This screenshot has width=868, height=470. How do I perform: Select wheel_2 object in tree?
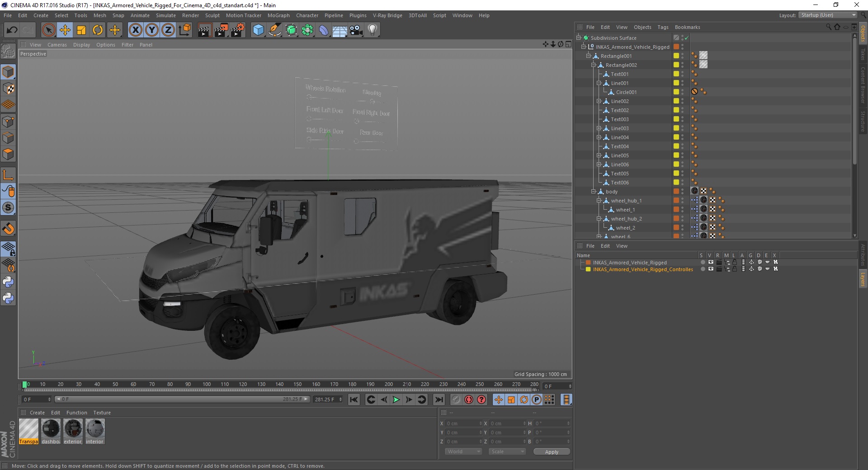[x=625, y=228]
